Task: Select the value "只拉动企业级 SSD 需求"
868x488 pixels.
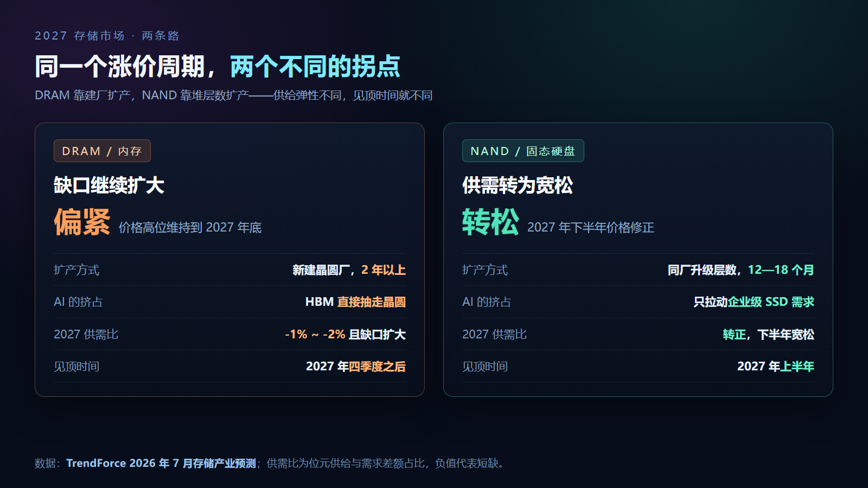Action: coord(754,302)
